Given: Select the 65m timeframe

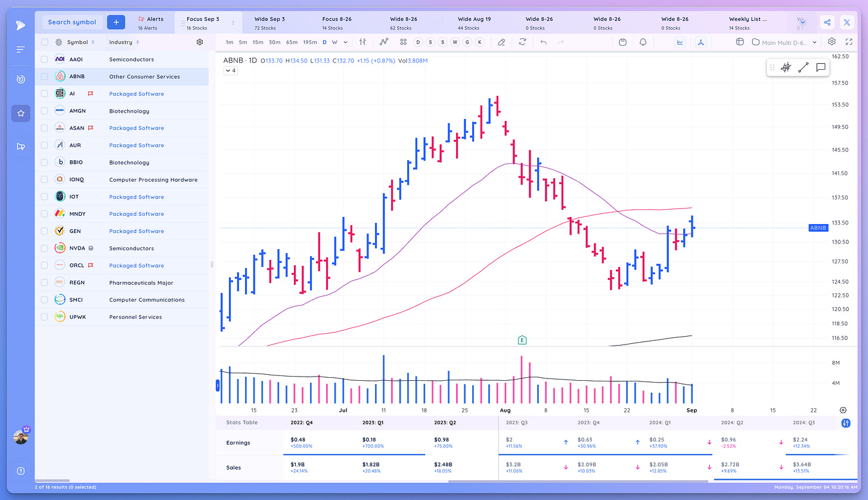Looking at the screenshot, I should pyautogui.click(x=292, y=42).
